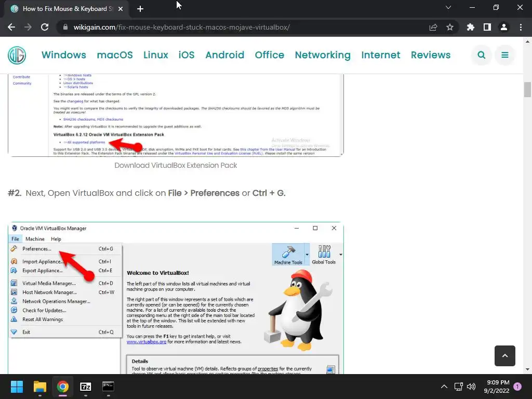Click the page vertical scrollbar thumb

pos(527,89)
